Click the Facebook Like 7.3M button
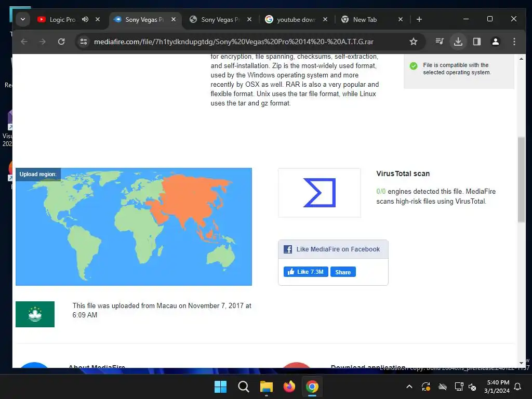532x399 pixels. point(305,272)
